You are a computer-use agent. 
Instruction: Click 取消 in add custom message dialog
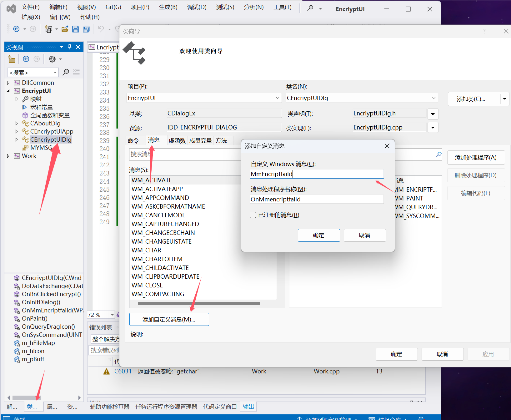[x=365, y=235]
